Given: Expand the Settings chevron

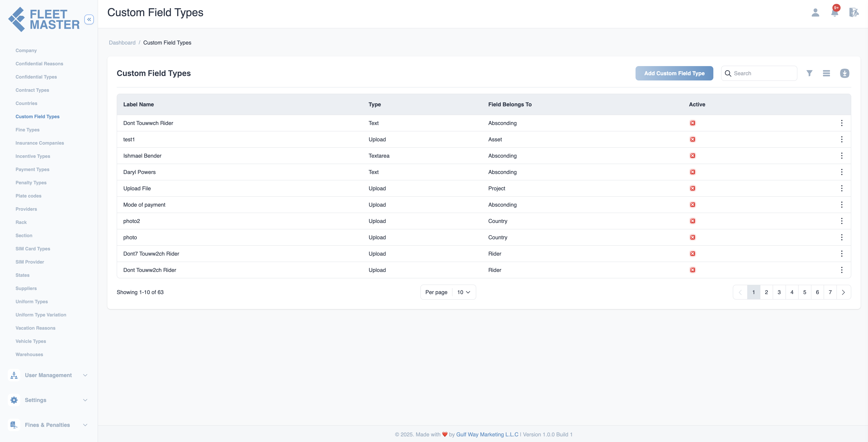Looking at the screenshot, I should [x=85, y=400].
